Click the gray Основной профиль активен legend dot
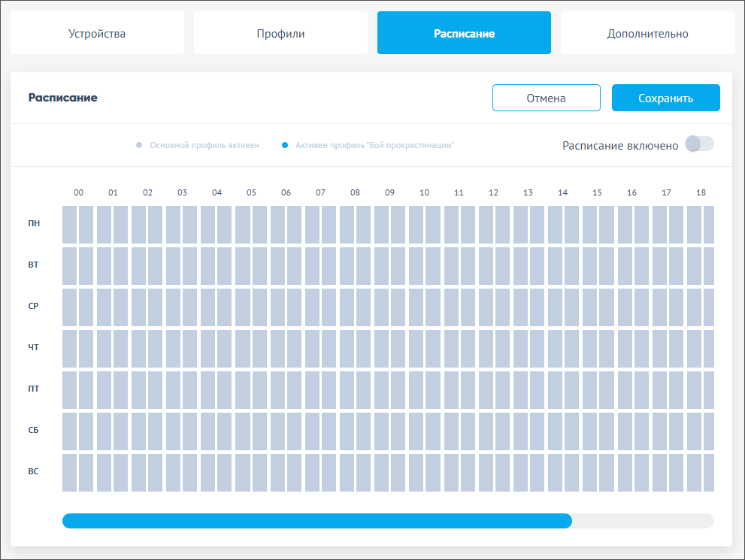This screenshot has width=745, height=560. [x=138, y=145]
